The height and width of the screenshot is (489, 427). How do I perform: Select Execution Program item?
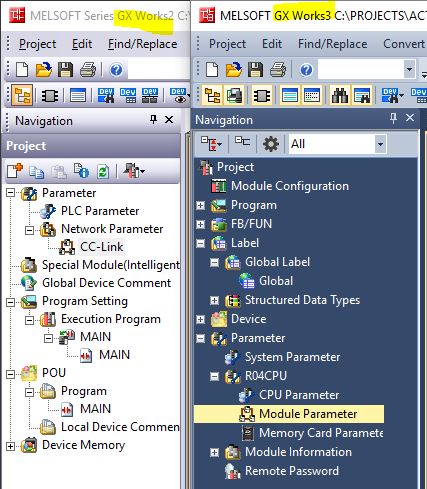pyautogui.click(x=111, y=319)
